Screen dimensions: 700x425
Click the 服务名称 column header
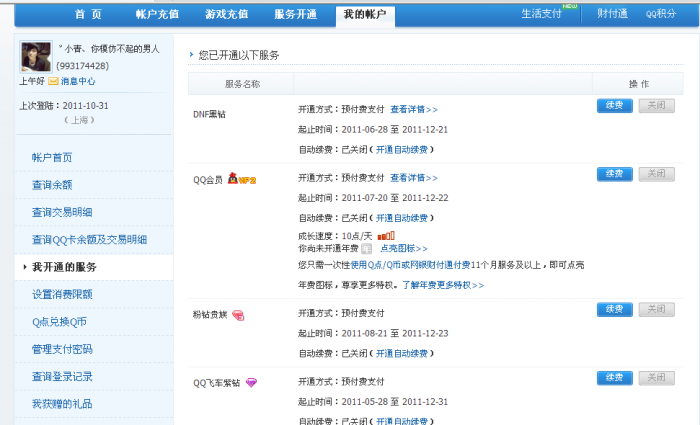click(x=242, y=84)
